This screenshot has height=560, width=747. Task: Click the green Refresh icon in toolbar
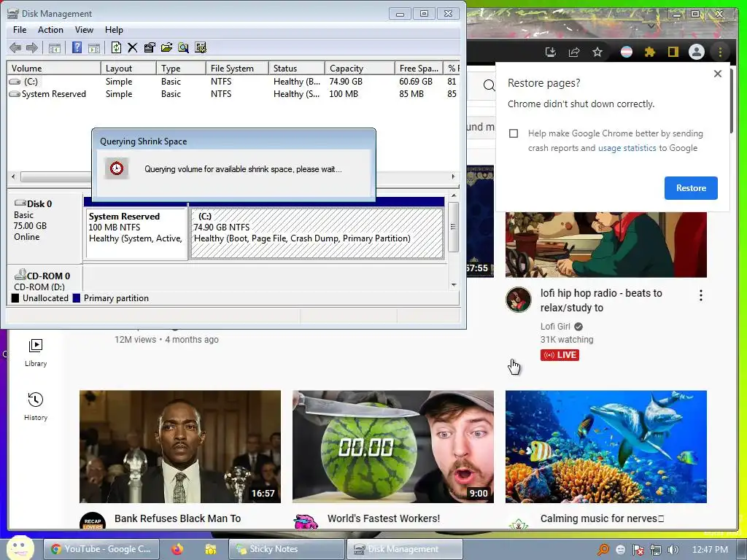[x=116, y=47]
